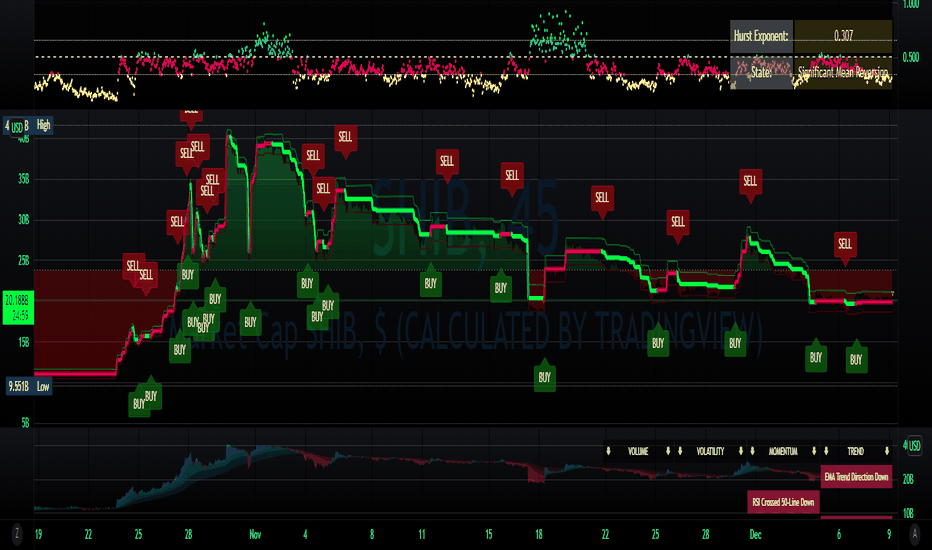Click the BUY marker under November 11
The height and width of the screenshot is (550, 932).
pos(430,283)
